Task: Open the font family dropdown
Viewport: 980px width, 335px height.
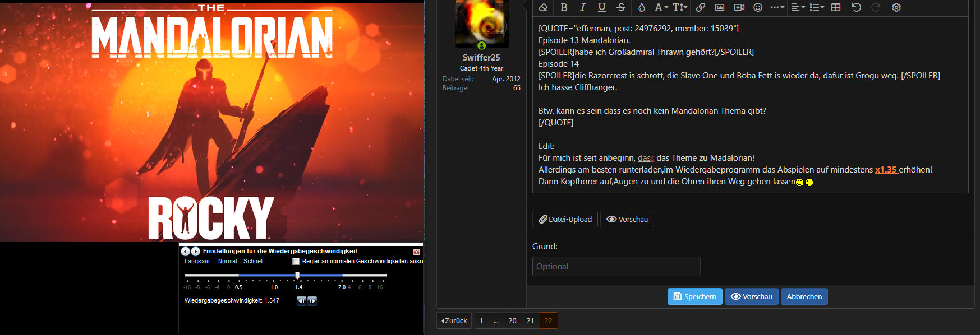Action: coord(661,7)
